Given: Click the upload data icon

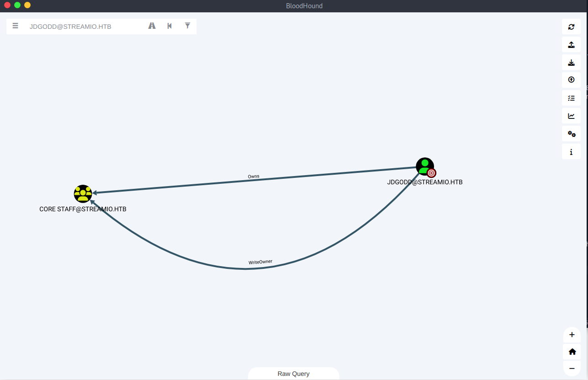Looking at the screenshot, I should pos(571,80).
